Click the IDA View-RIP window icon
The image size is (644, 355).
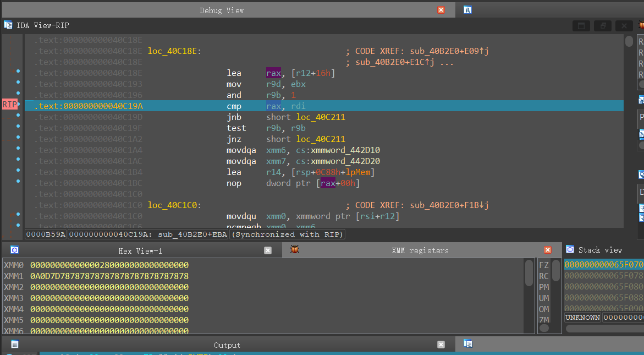[8, 25]
